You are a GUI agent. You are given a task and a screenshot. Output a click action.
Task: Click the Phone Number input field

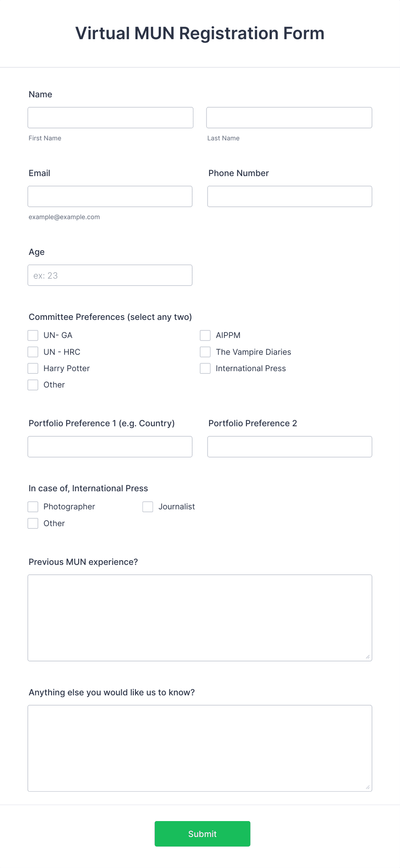click(x=289, y=196)
